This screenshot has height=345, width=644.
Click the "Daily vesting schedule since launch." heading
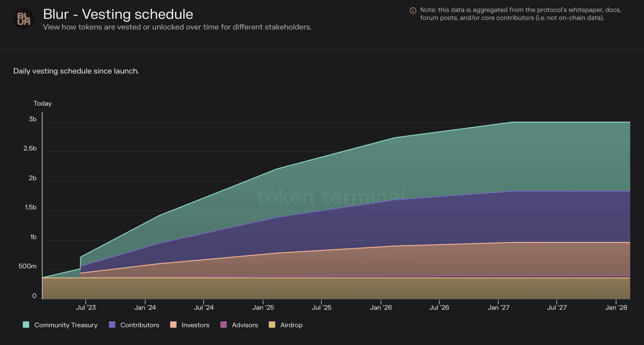[x=76, y=71]
